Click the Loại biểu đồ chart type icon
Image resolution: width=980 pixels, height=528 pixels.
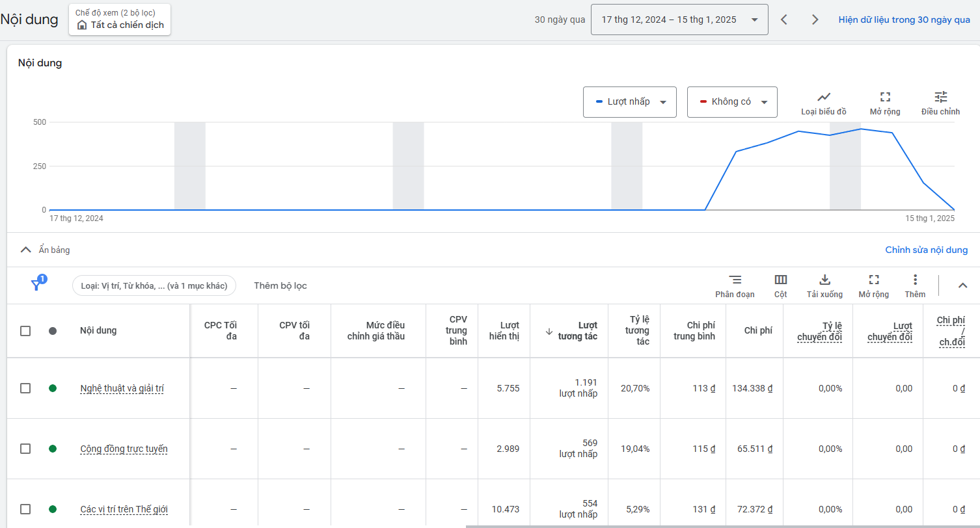(823, 98)
